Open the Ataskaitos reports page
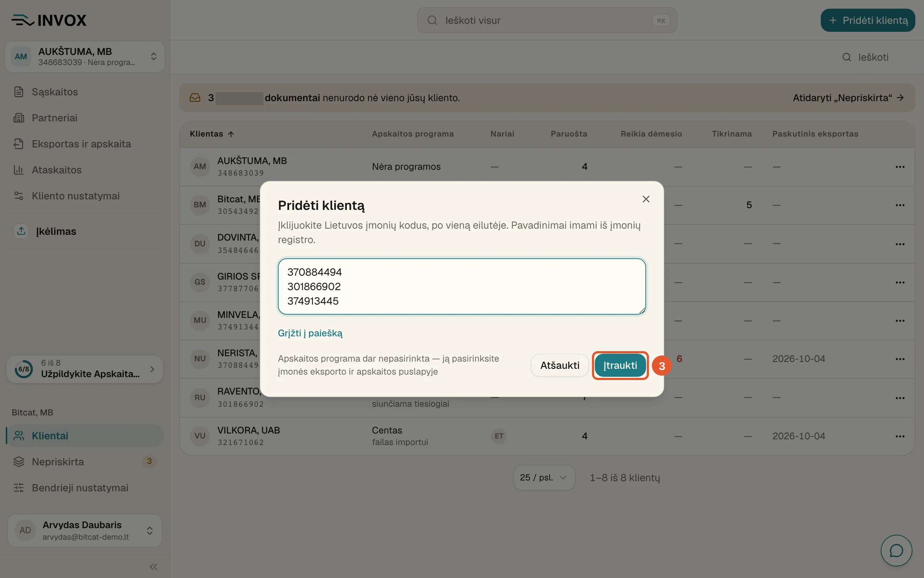Image resolution: width=924 pixels, height=578 pixels. [85, 170]
